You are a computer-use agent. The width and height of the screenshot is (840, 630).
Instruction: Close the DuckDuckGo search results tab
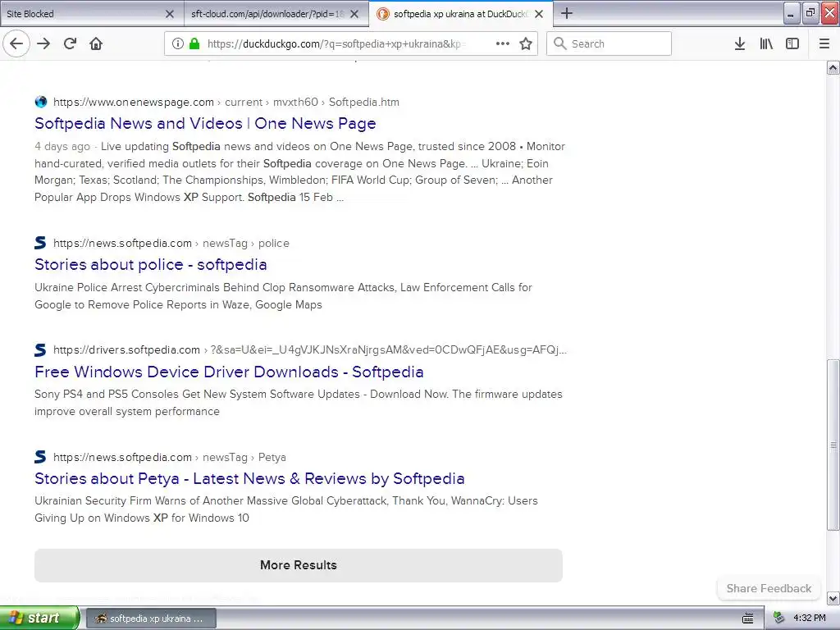click(539, 14)
